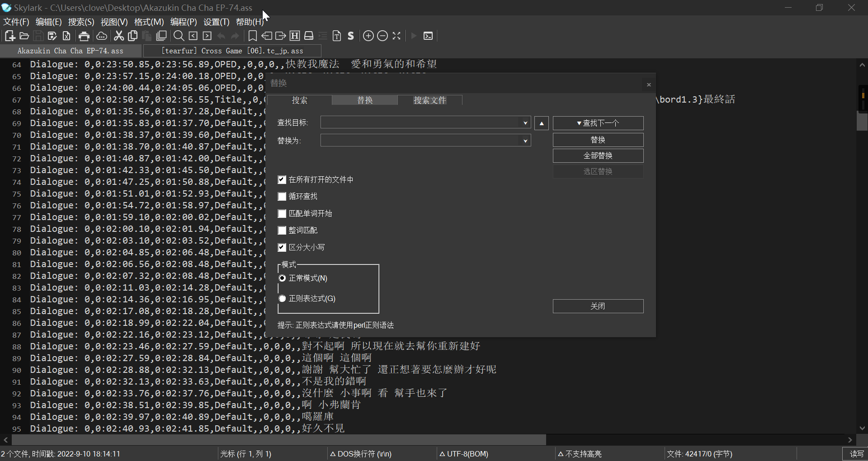
Task: Open the '格式(M)' menu
Action: click(149, 22)
